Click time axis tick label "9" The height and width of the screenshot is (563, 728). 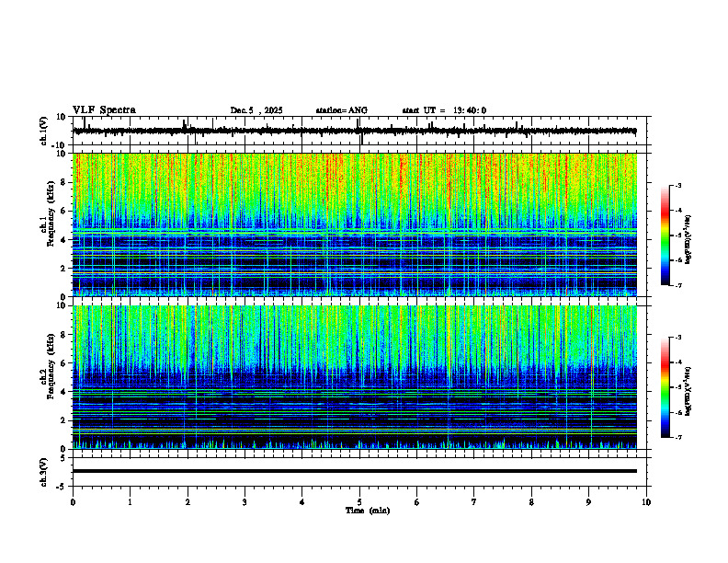click(588, 502)
